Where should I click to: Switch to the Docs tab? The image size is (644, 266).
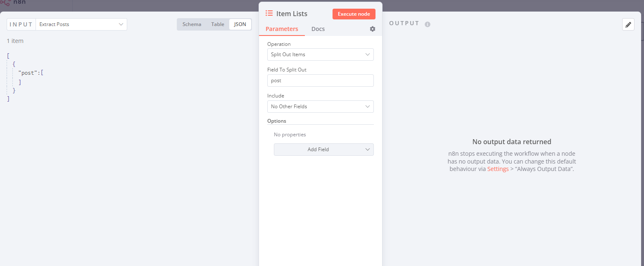pyautogui.click(x=318, y=29)
